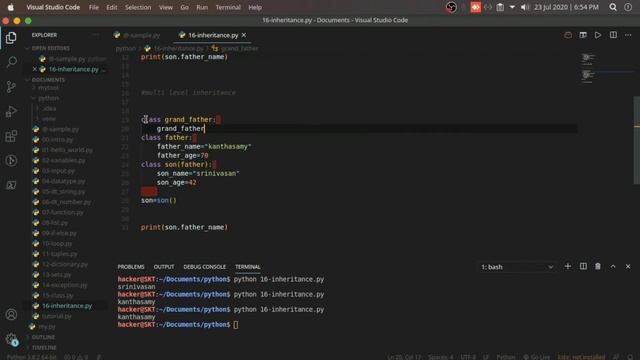
Task: Click the Python interpreter status bar entry
Action: (31, 357)
